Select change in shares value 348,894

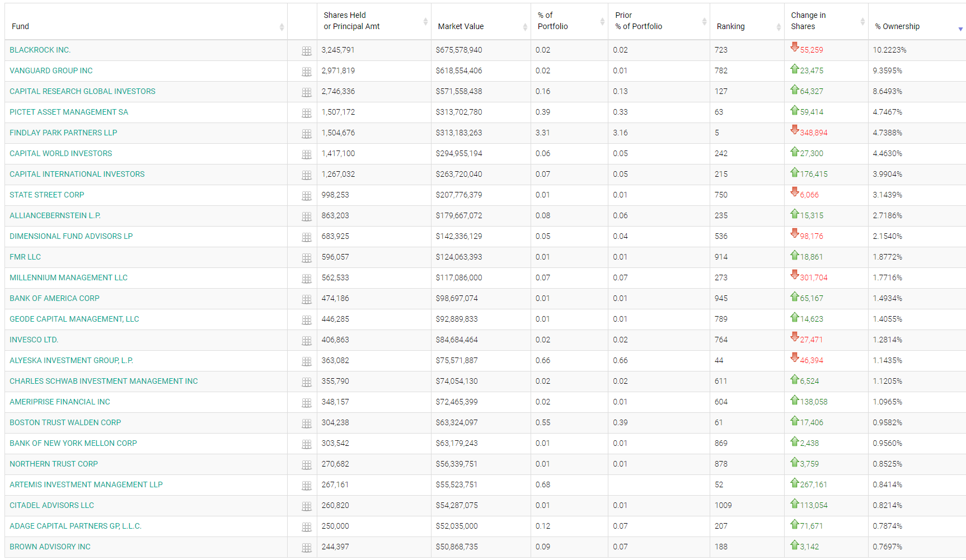pos(813,133)
